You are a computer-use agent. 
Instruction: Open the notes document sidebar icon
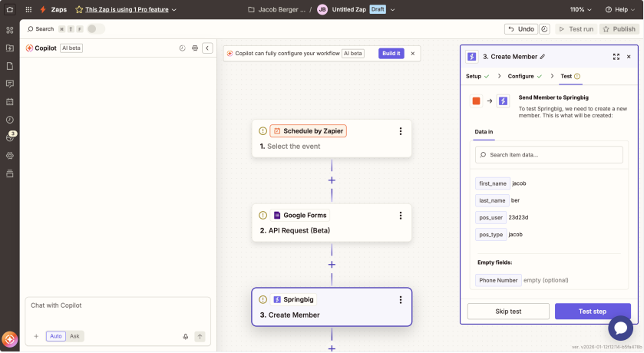(10, 66)
